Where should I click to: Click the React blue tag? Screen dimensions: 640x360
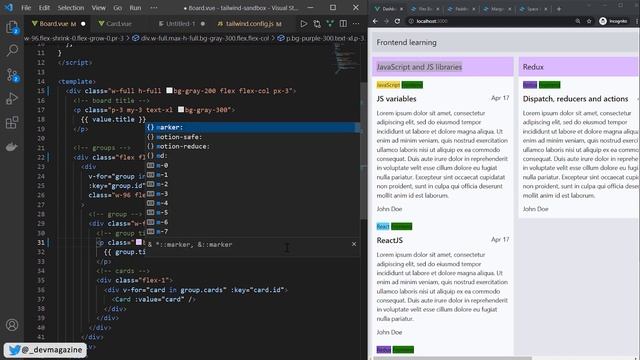pyautogui.click(x=383, y=227)
